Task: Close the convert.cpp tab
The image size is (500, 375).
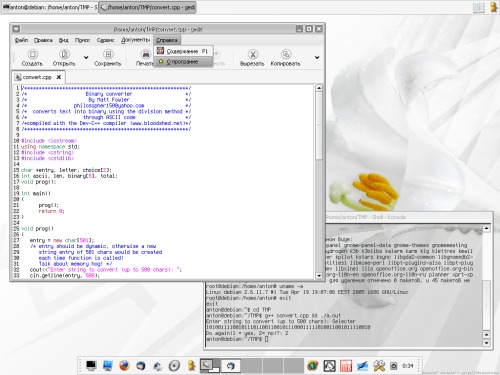Action: click(x=59, y=77)
